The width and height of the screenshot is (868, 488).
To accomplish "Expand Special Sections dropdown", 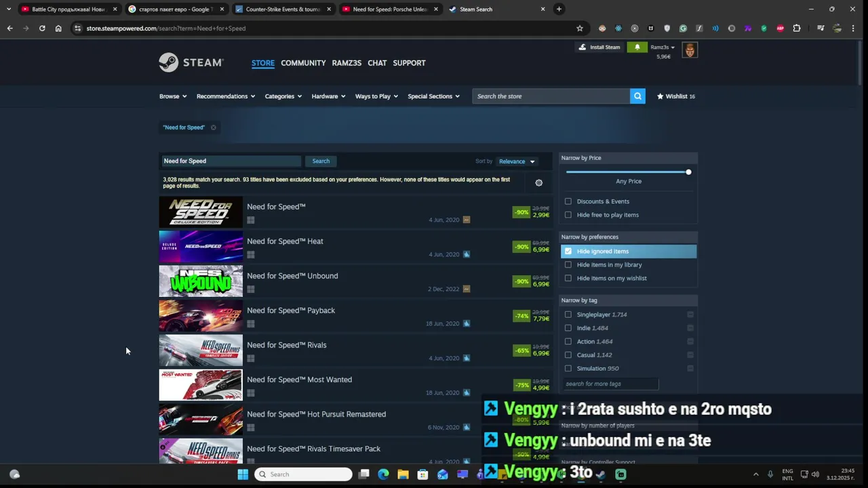I will pyautogui.click(x=434, y=96).
